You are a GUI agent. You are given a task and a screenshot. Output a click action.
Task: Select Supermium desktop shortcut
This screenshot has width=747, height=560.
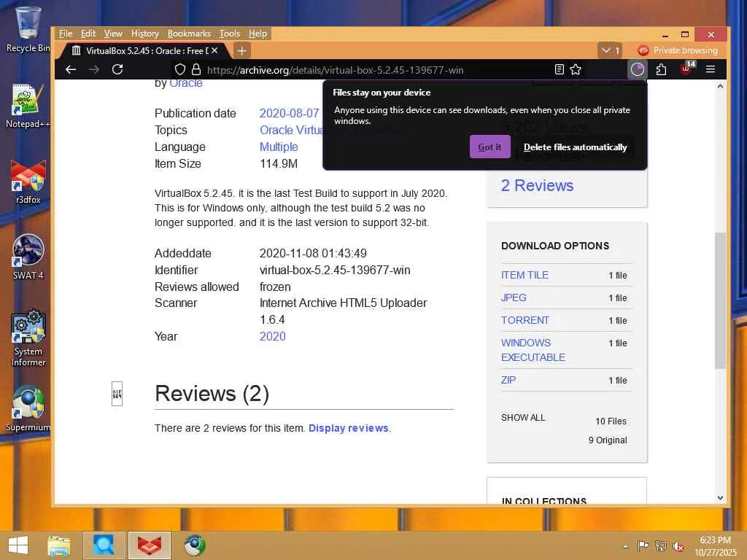coord(28,408)
